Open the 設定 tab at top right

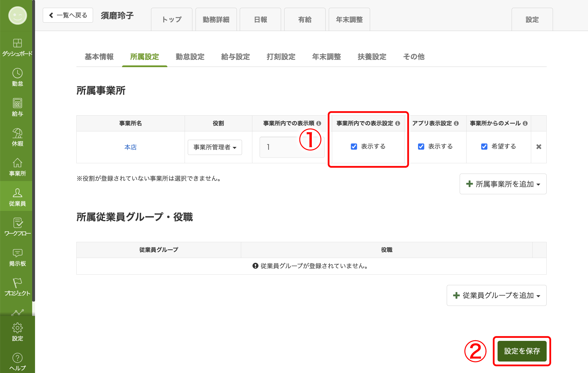pos(532,20)
